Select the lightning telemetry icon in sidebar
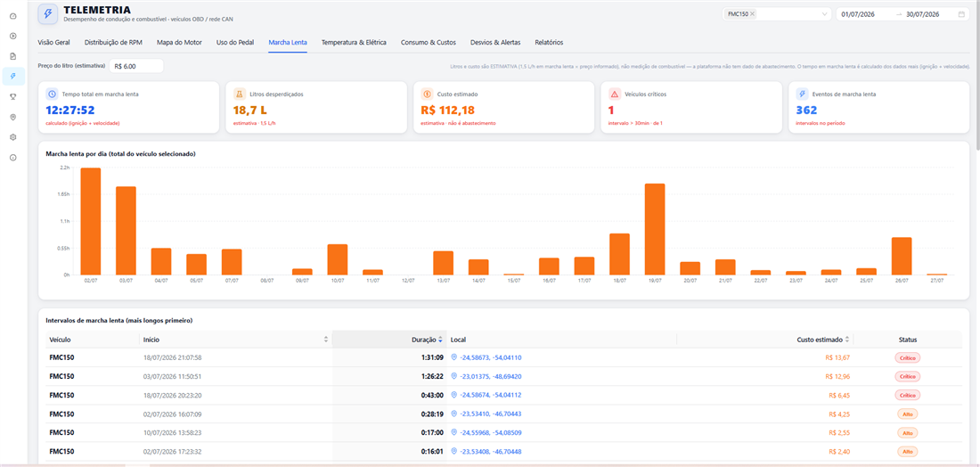This screenshot has height=467, width=980. click(x=13, y=77)
